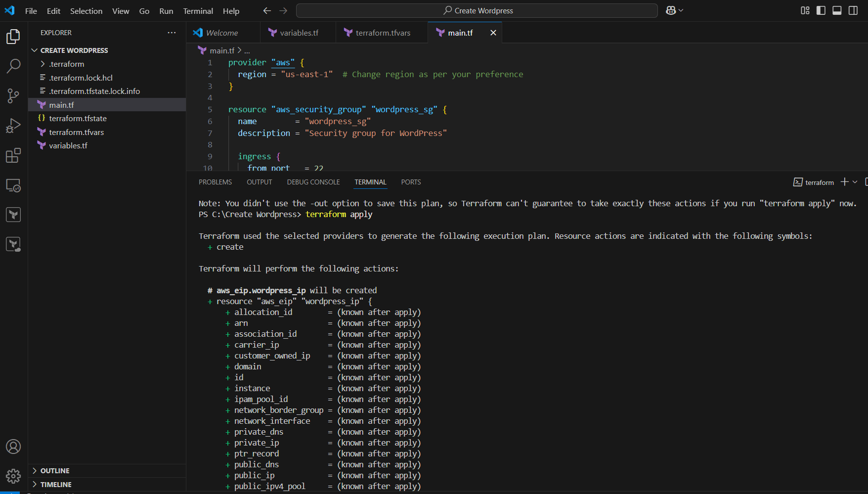The height and width of the screenshot is (494, 868).
Task: Open the Run menu
Action: [x=166, y=11]
